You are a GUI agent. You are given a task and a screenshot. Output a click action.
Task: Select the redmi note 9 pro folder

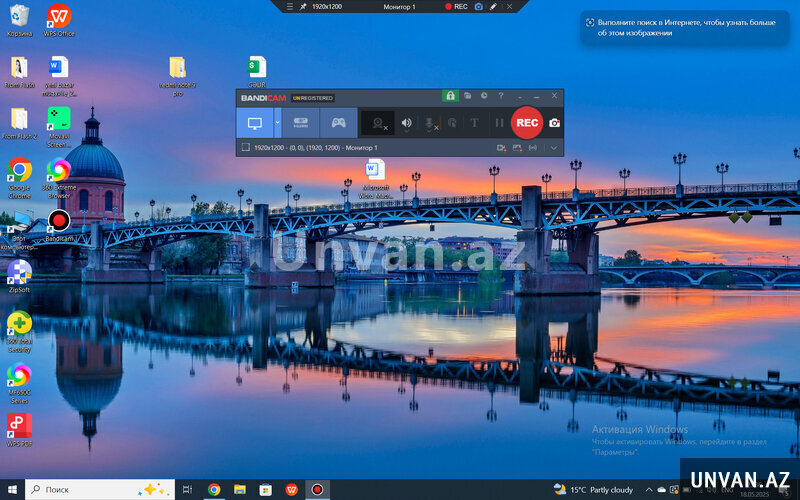[178, 76]
